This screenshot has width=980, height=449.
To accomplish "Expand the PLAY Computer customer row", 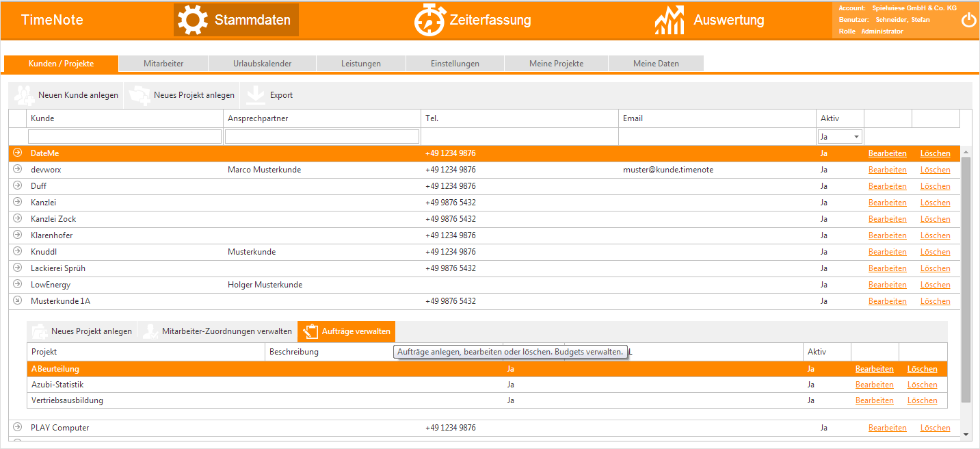I will [x=18, y=428].
